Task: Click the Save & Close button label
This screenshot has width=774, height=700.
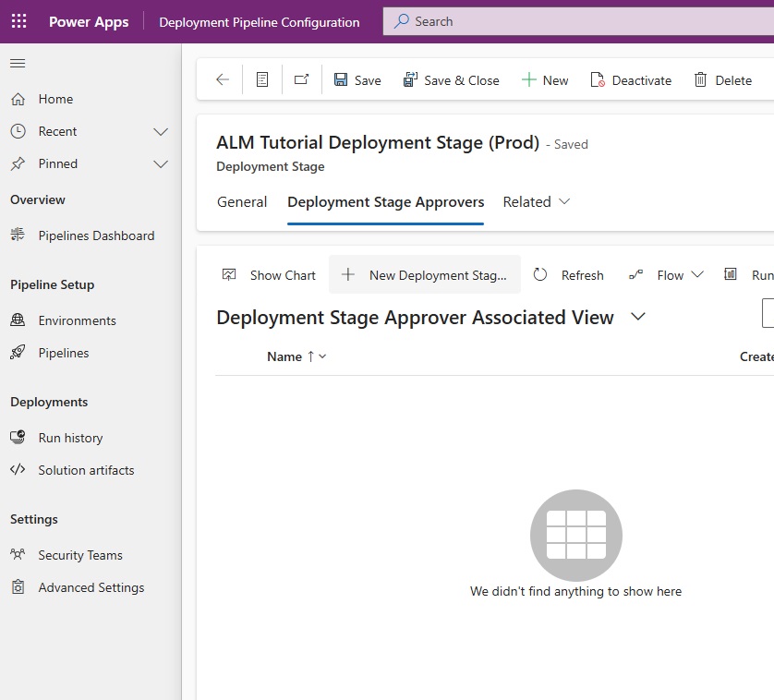Action: click(x=462, y=80)
